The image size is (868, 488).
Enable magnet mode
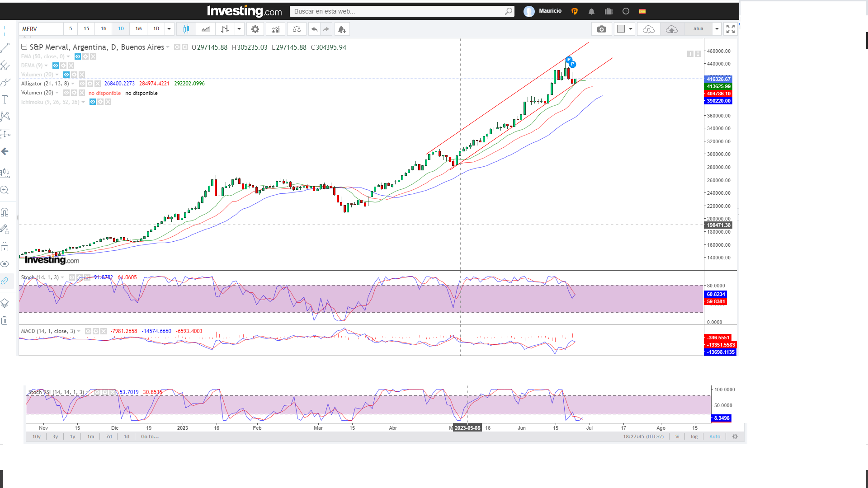[x=5, y=212]
